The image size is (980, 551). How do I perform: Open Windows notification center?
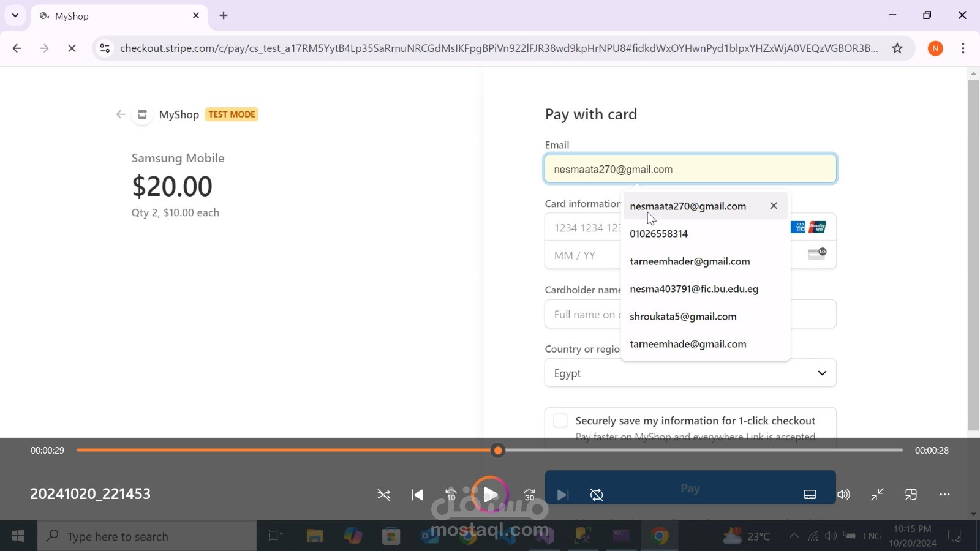pos(954,536)
